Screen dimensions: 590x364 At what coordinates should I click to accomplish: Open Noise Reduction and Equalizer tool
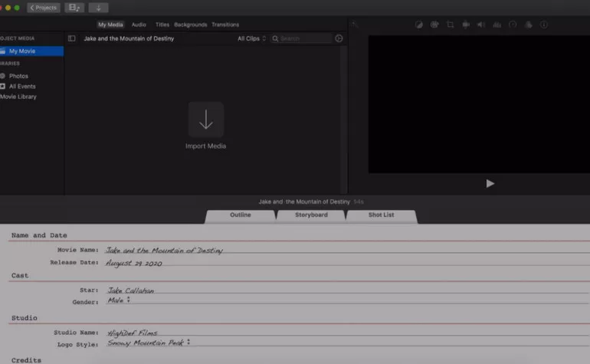(497, 25)
